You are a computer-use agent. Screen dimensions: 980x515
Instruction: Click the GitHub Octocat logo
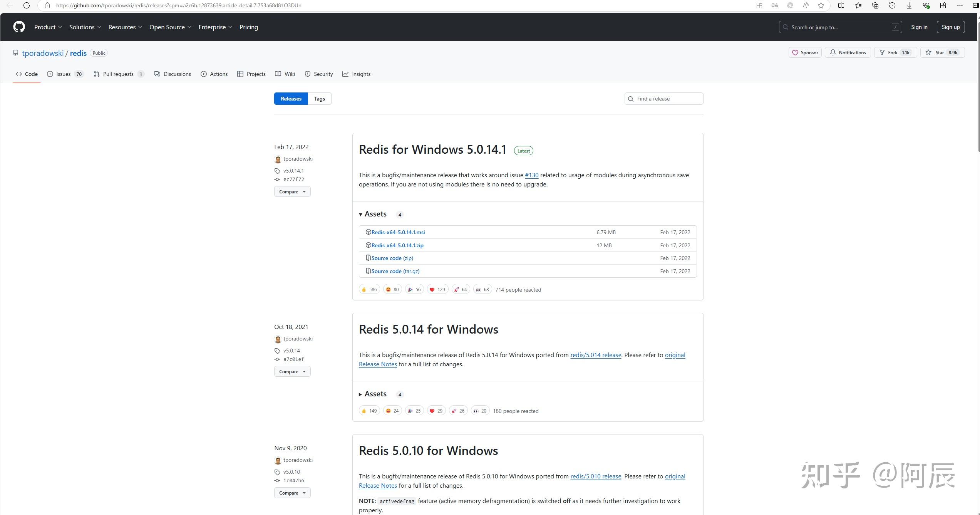pos(19,27)
